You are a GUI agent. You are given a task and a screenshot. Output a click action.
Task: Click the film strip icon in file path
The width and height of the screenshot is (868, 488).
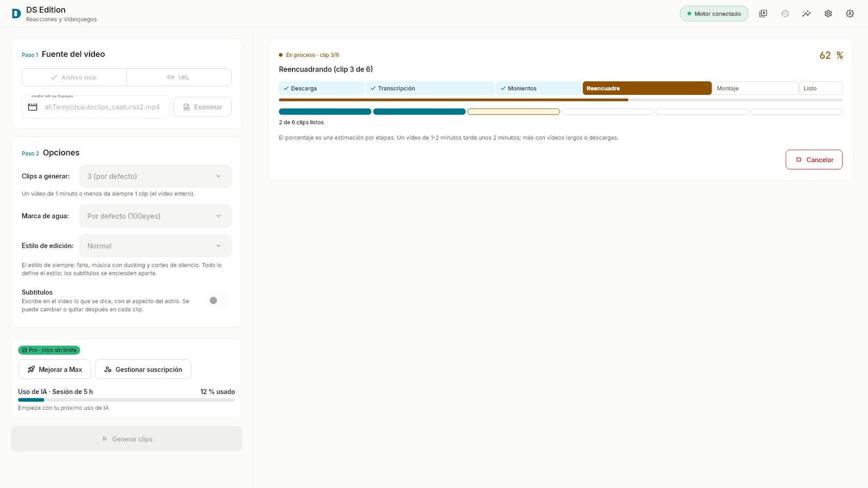click(x=33, y=107)
